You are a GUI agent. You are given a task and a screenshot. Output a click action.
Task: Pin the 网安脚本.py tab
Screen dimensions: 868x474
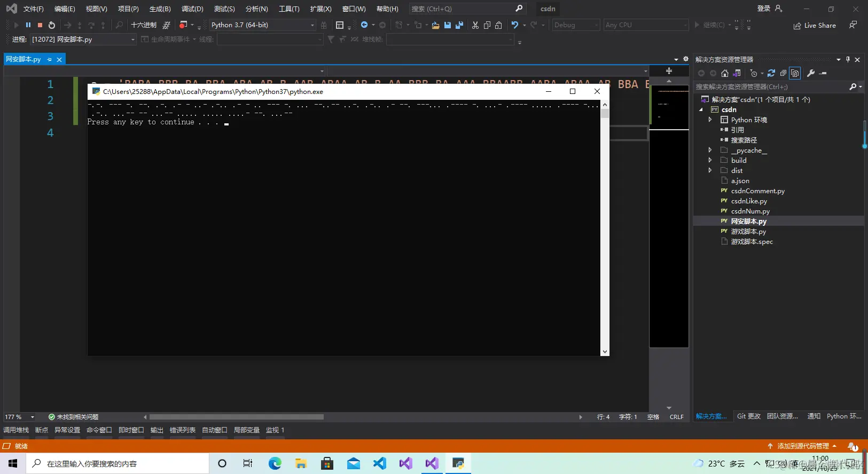[50, 60]
